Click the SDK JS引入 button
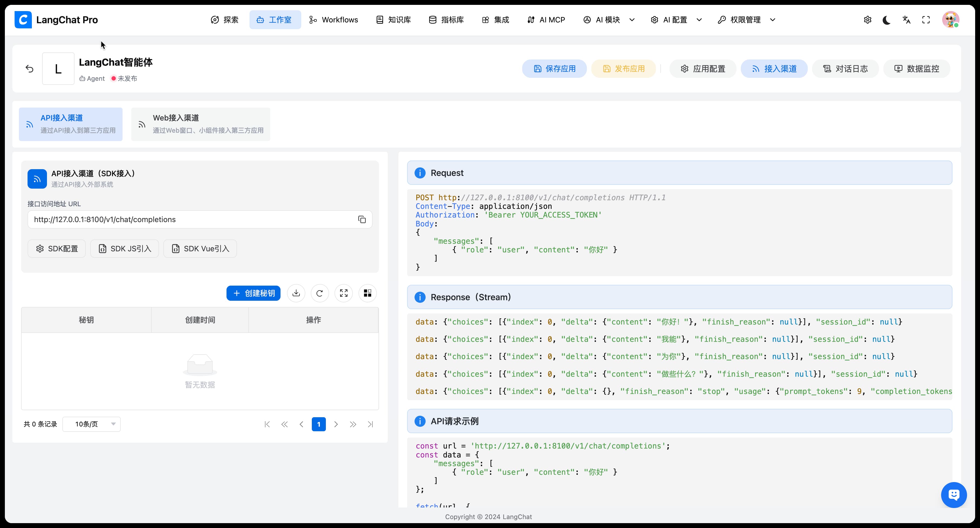The height and width of the screenshot is (528, 980). (124, 249)
